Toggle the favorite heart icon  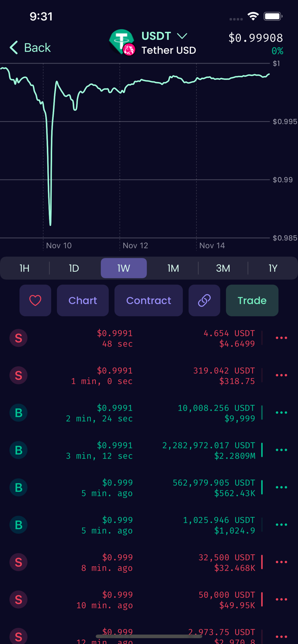35,301
